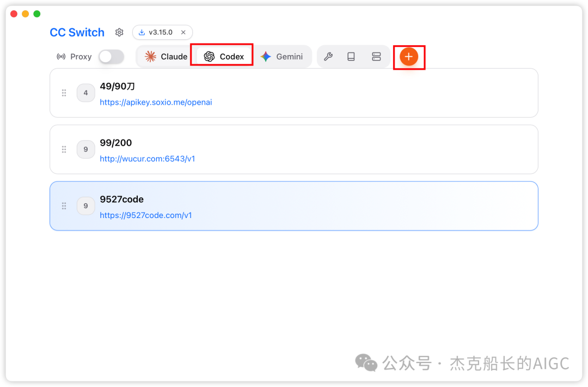Open settings via the gear icon
The height and width of the screenshot is (387, 588).
119,32
